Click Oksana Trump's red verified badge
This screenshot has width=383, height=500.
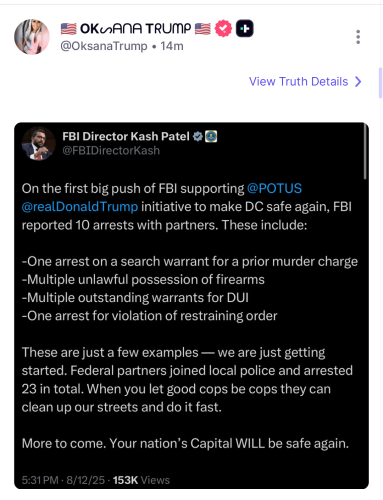pos(223,28)
